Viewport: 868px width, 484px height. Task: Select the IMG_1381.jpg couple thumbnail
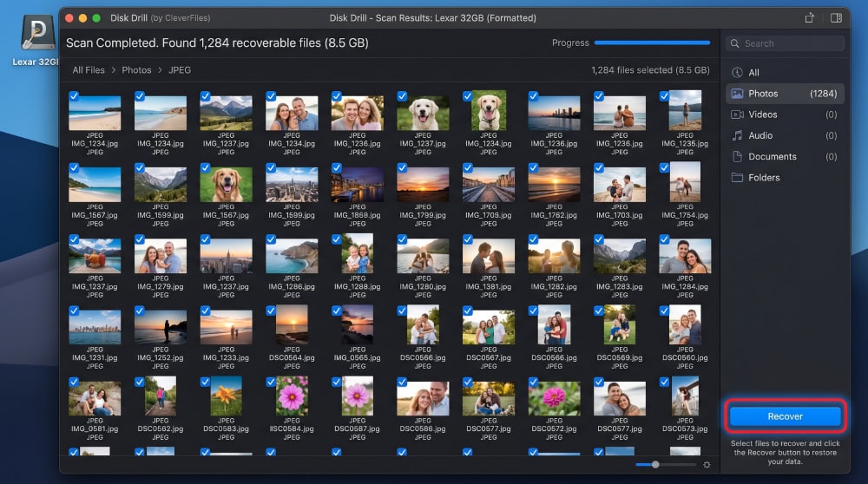488,256
